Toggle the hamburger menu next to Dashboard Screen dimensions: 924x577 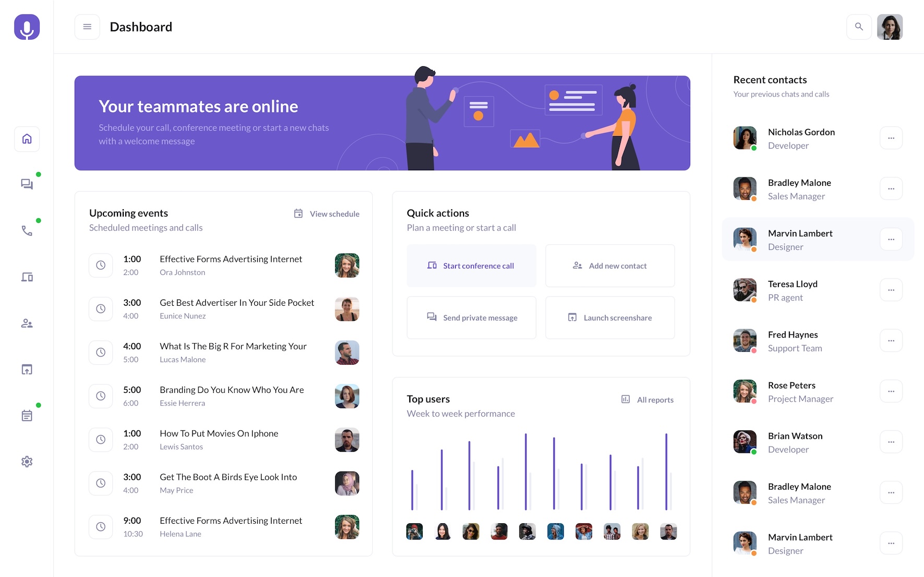point(87,27)
